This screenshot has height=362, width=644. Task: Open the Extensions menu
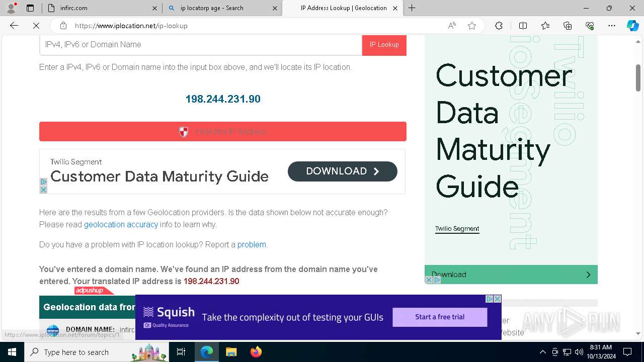click(x=499, y=26)
